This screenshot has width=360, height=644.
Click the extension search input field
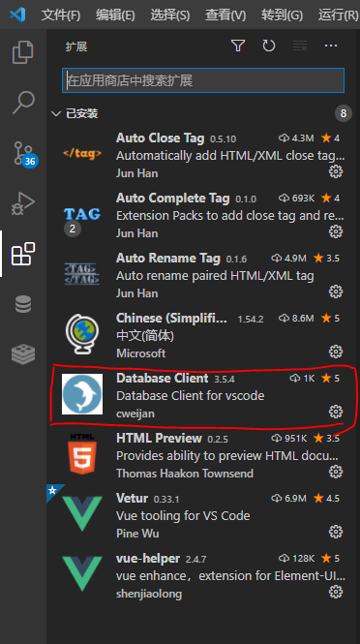[203, 80]
